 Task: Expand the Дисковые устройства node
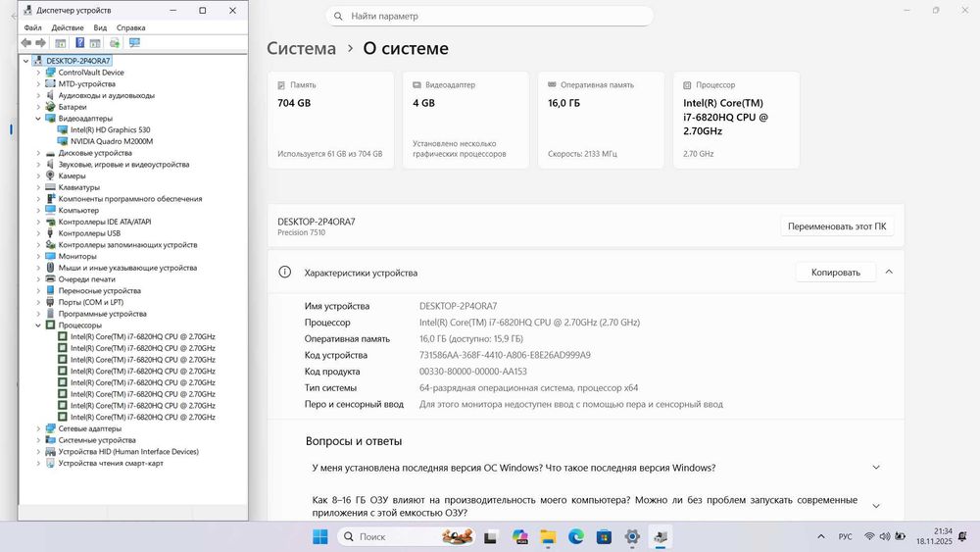[x=38, y=153]
